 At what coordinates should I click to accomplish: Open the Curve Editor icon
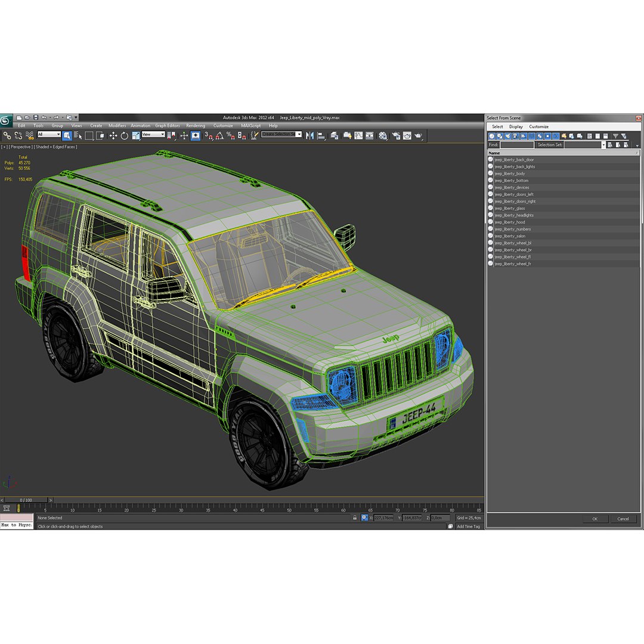coord(358,135)
